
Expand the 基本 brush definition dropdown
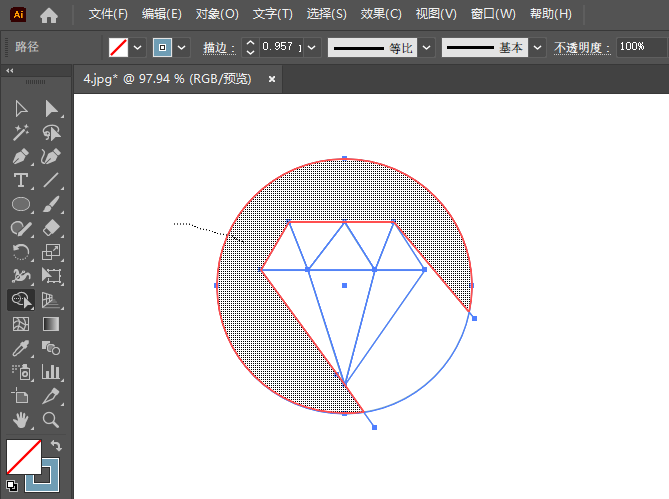point(538,48)
